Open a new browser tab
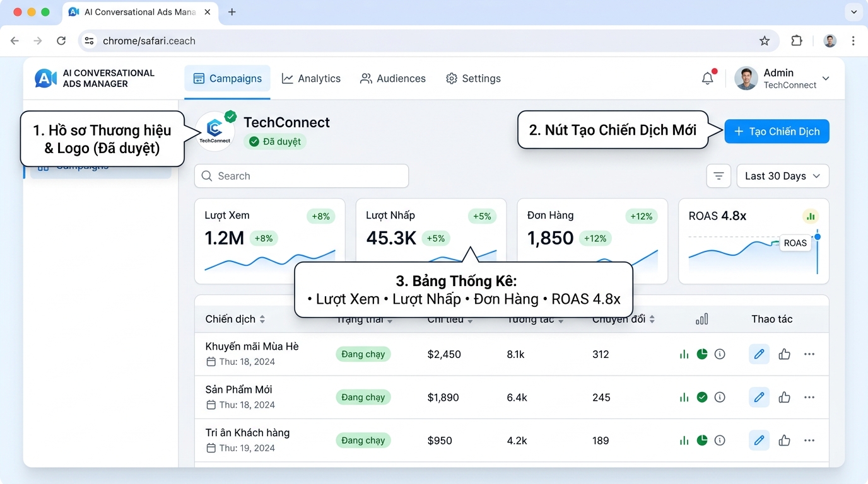868x484 pixels. (x=232, y=12)
